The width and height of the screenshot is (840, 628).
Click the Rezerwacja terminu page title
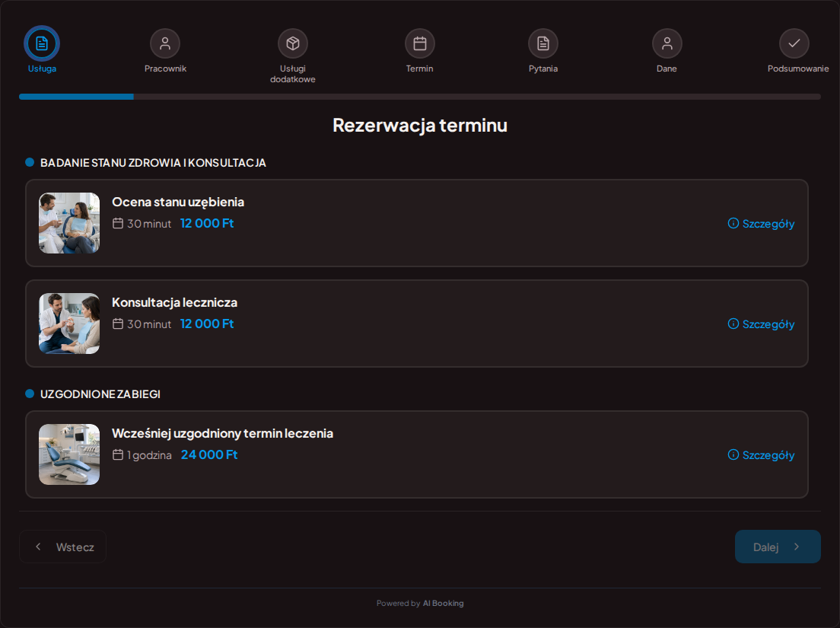click(x=420, y=125)
